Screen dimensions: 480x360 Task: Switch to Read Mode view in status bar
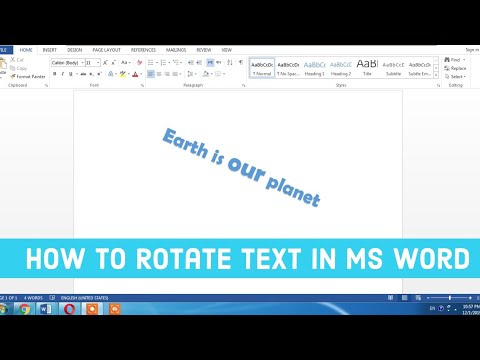pyautogui.click(x=390, y=298)
